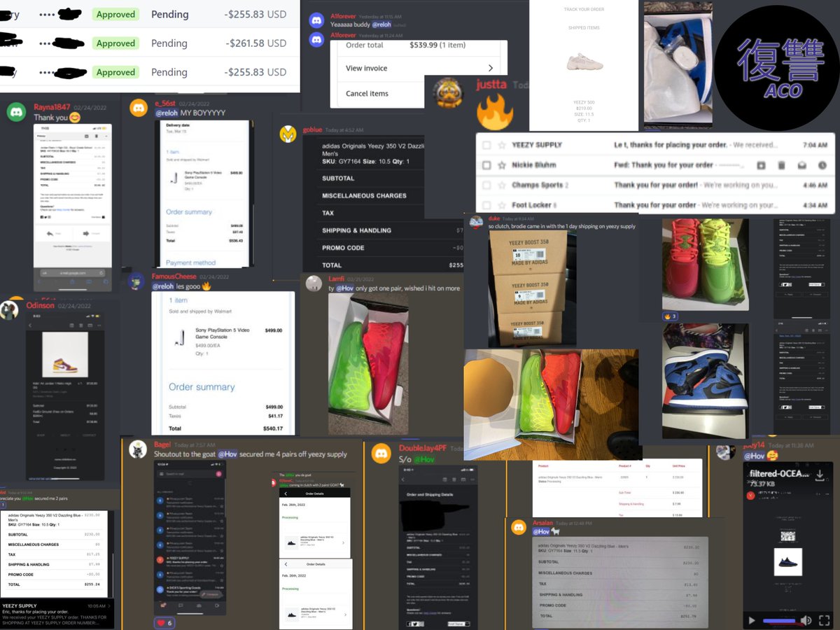Open Odinson's avatar
The width and height of the screenshot is (840, 630).
9,310
